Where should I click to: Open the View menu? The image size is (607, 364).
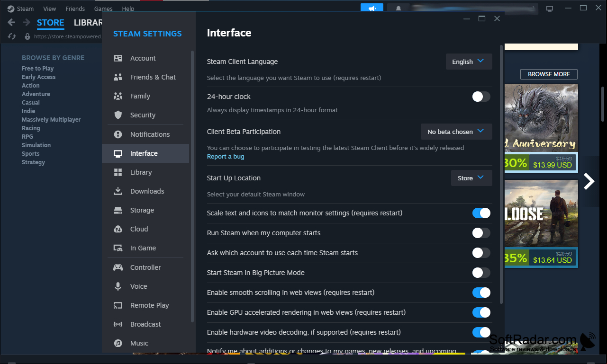(49, 9)
